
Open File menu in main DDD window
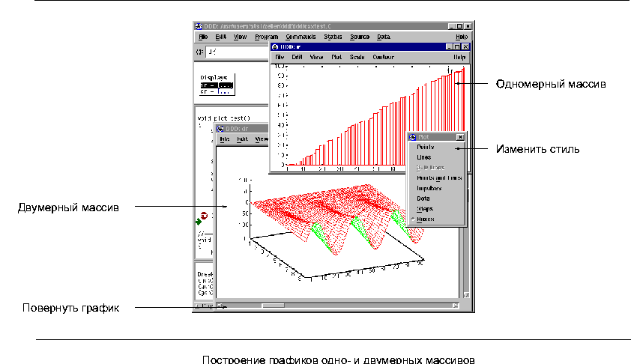[x=203, y=37]
